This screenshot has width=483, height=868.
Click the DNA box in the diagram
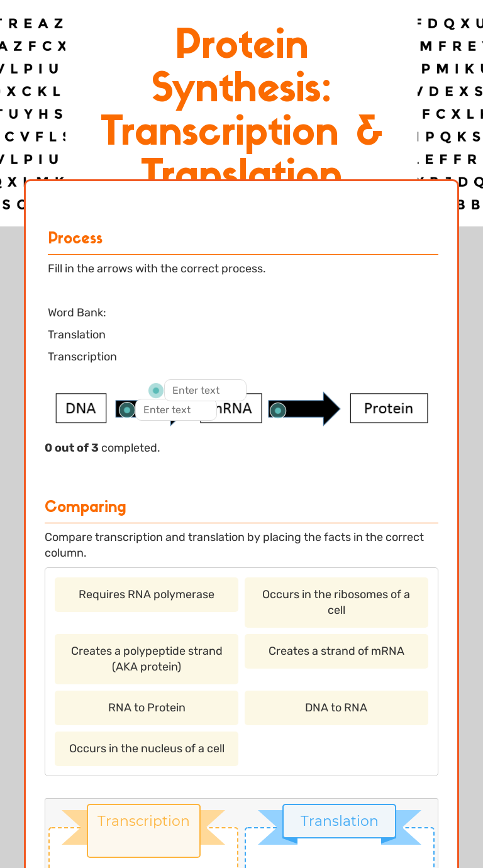[81, 409]
